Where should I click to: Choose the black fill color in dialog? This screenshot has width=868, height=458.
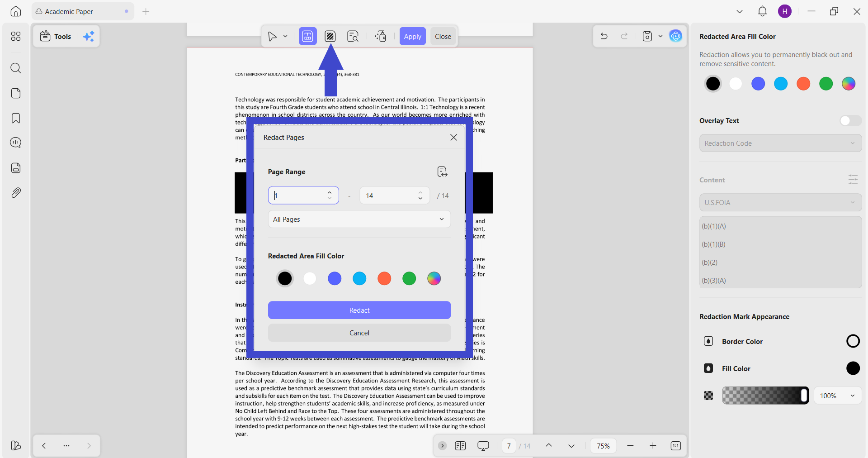coord(285,278)
